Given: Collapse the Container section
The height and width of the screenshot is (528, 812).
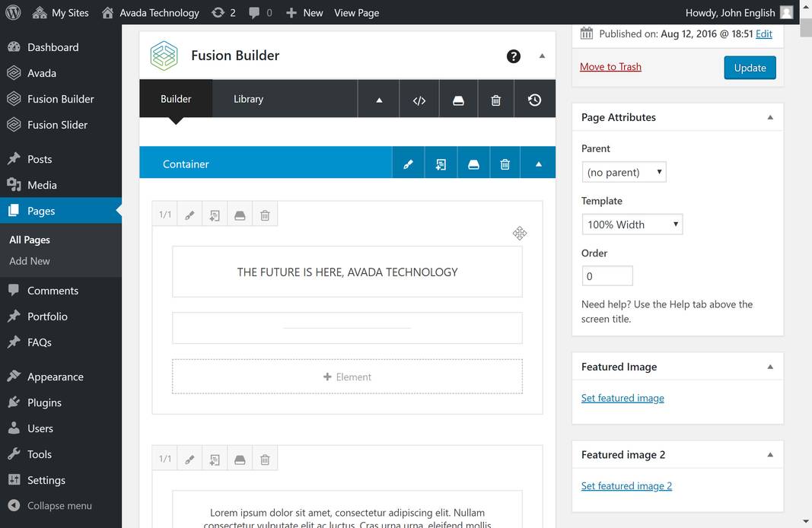Looking at the screenshot, I should [x=538, y=164].
